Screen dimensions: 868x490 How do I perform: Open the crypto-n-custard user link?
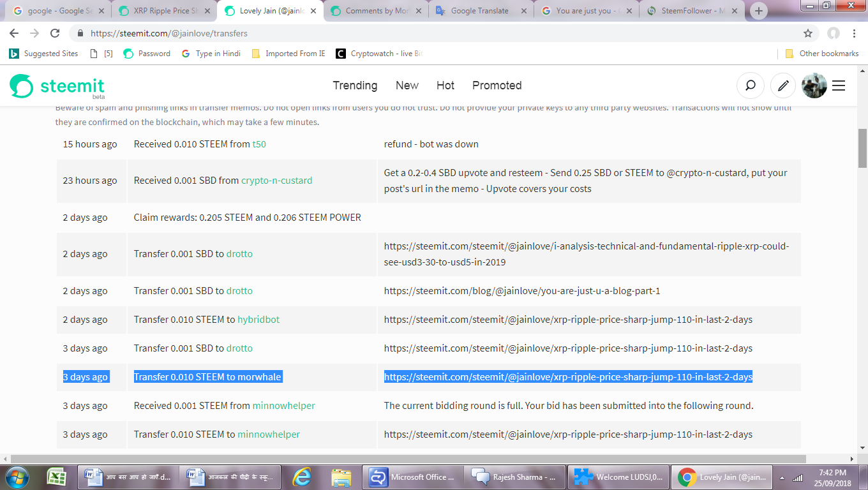point(277,181)
